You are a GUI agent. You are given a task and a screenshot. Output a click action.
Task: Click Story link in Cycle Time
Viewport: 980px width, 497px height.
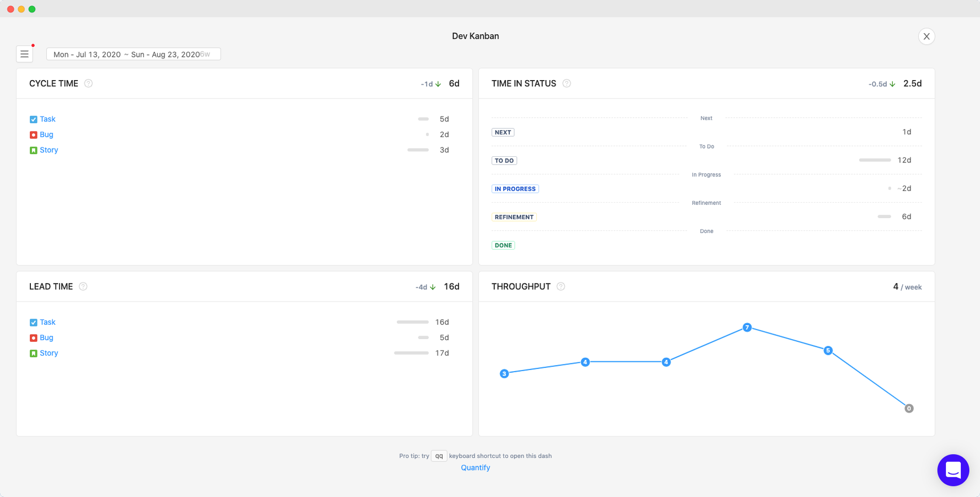(x=49, y=150)
